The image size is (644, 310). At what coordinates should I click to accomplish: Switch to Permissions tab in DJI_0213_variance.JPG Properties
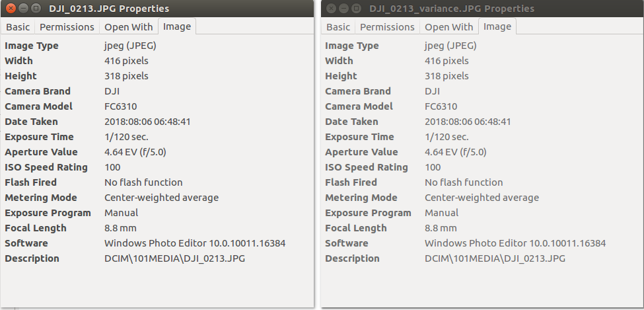[387, 27]
